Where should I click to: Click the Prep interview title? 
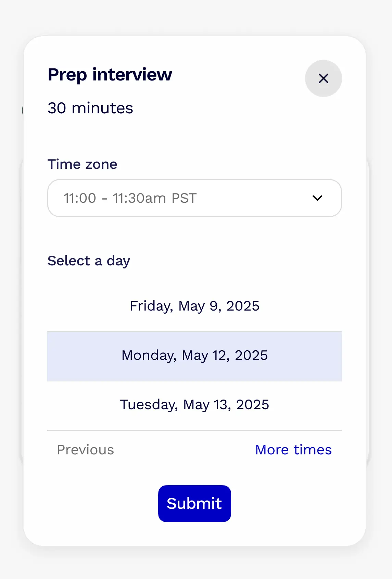(110, 74)
